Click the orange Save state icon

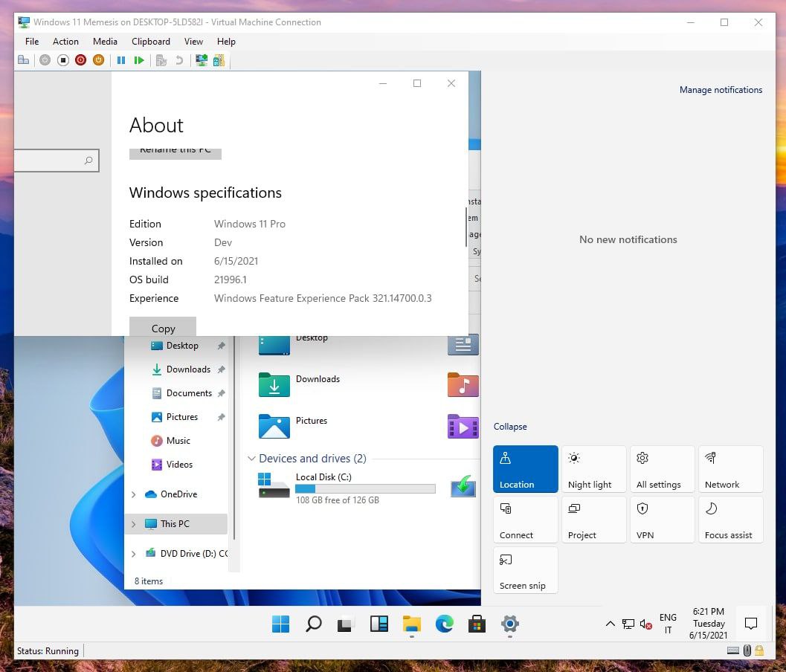99,60
